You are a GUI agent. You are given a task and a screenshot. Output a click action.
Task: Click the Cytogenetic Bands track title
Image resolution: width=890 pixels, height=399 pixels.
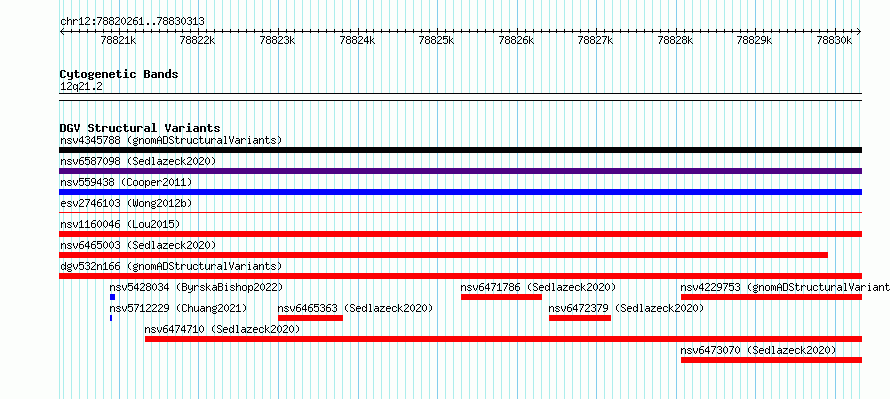(x=119, y=74)
